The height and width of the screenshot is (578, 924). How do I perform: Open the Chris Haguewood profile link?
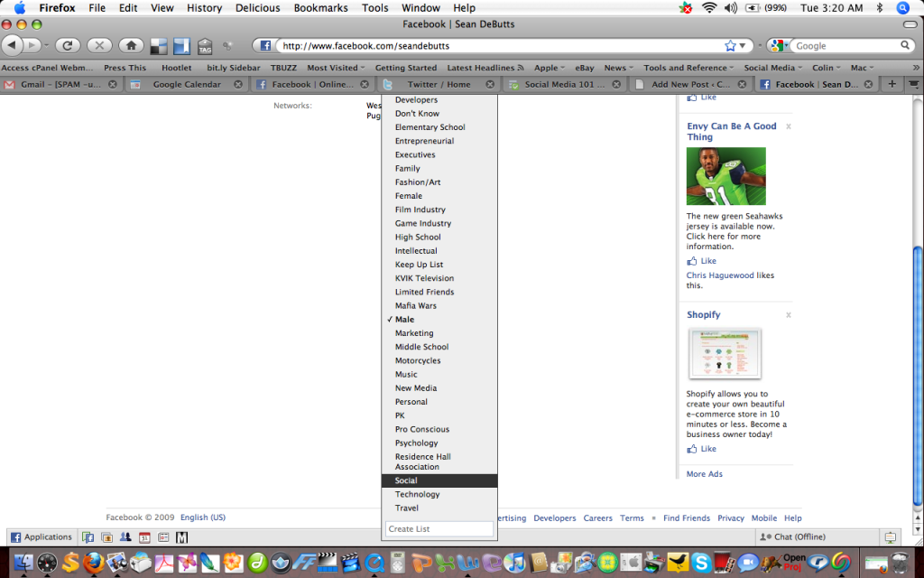[720, 275]
